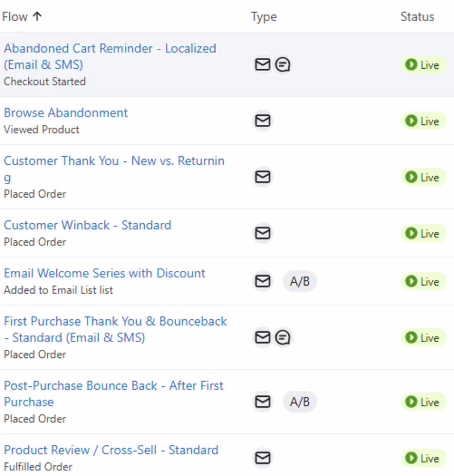
Task: Click the email icon for Product Review flow
Action: [x=262, y=458]
